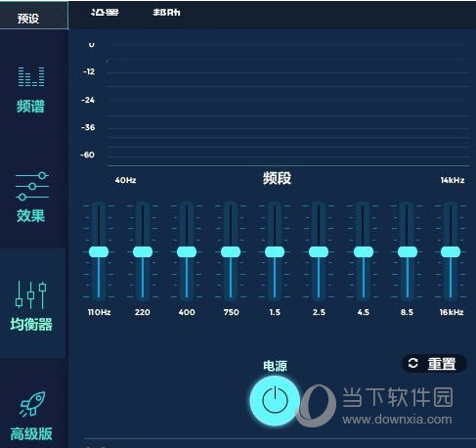
Task: Open the 设置 settings menu
Action: 105,13
